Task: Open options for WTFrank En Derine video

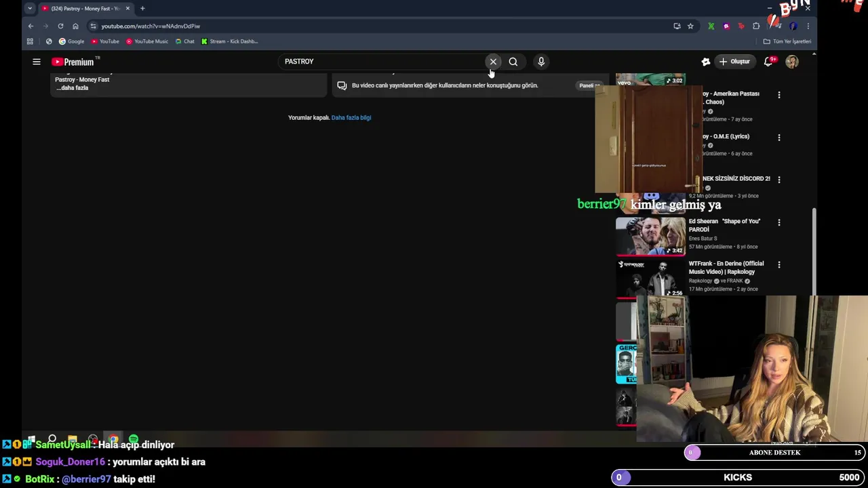Action: pyautogui.click(x=779, y=264)
